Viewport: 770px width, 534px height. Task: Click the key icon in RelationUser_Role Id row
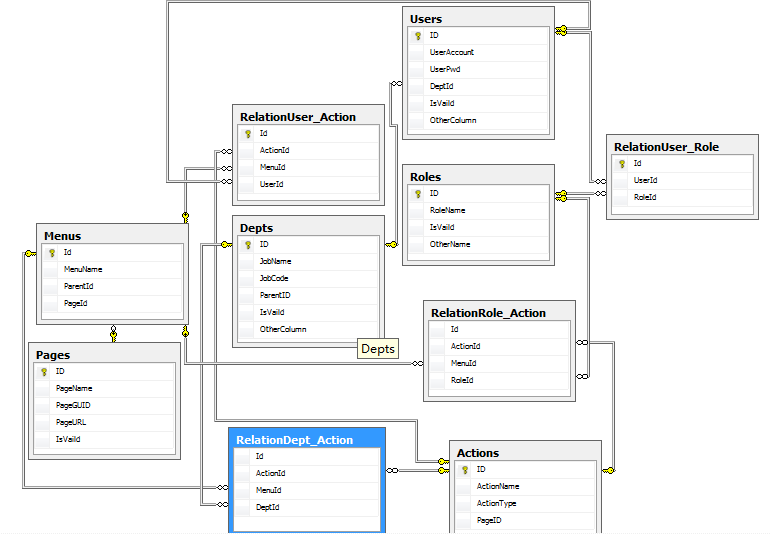click(622, 164)
